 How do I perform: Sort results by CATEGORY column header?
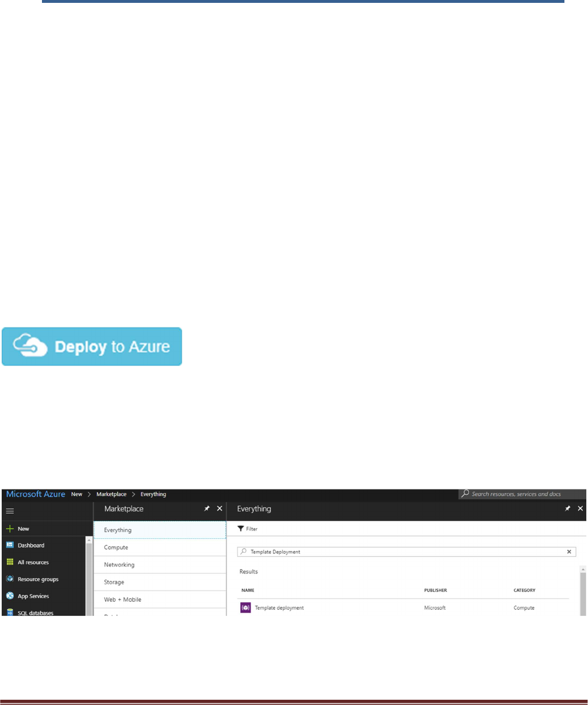pyautogui.click(x=525, y=590)
